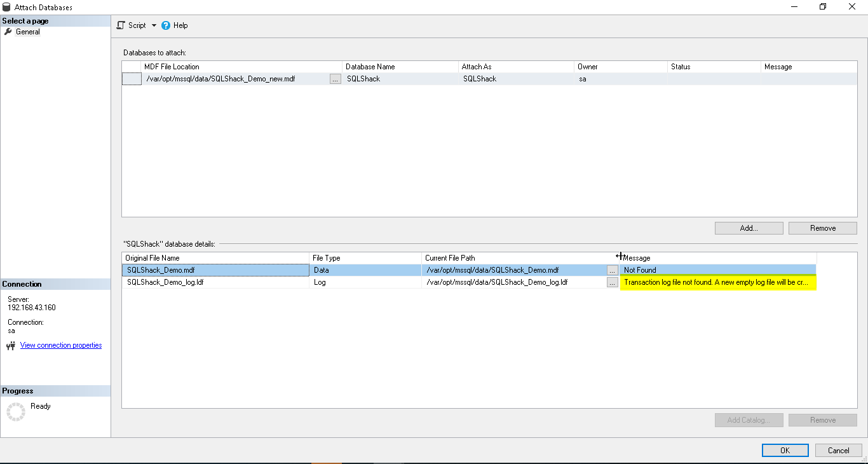This screenshot has height=464, width=868.
Task: Click the Attach Databases title bar icon
Action: pos(7,7)
